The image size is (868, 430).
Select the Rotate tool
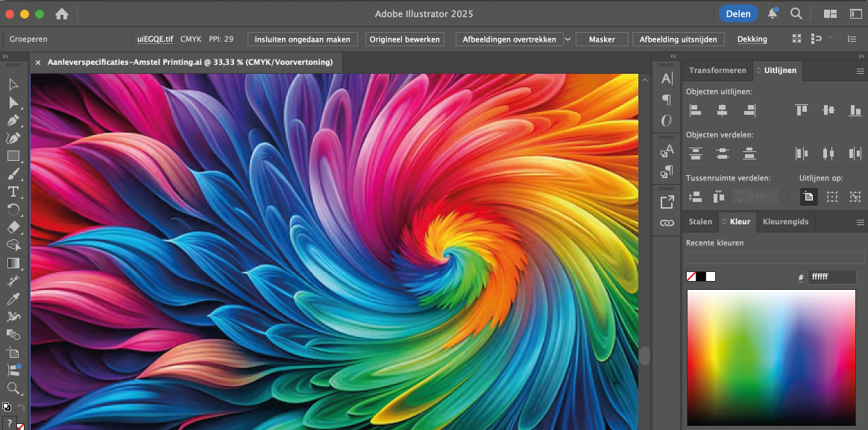14,209
